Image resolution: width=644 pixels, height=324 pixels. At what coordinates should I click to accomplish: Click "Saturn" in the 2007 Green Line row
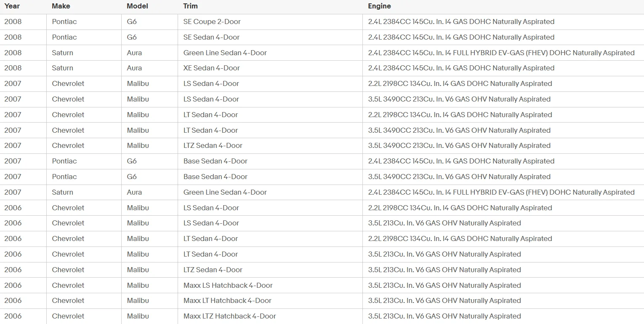pyautogui.click(x=63, y=192)
